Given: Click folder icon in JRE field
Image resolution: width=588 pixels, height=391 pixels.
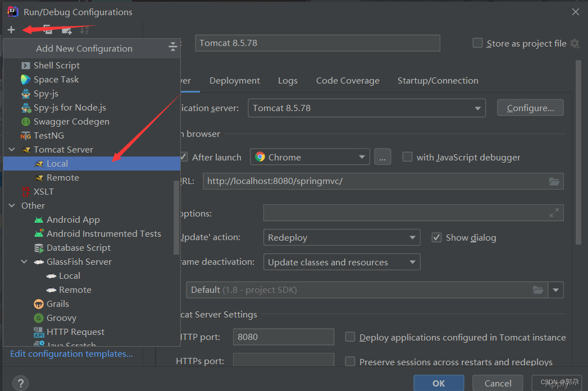Looking at the screenshot, I should pyautogui.click(x=538, y=290).
